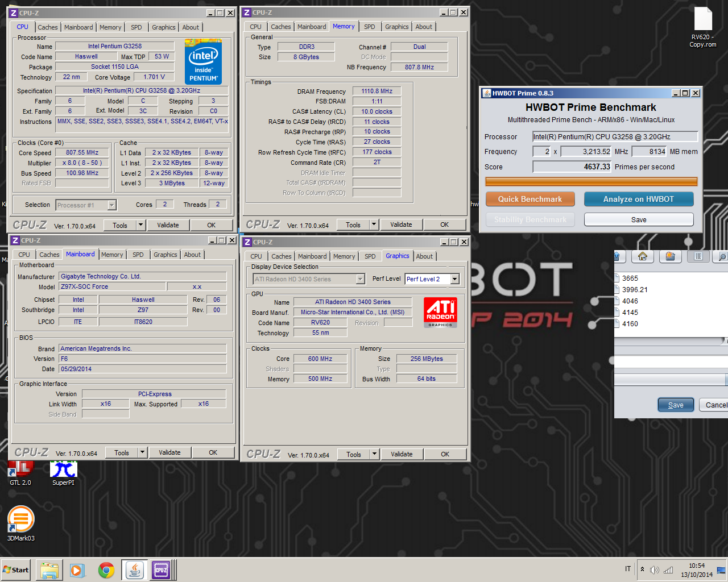This screenshot has width=728, height=582.
Task: Switch to Java app in taskbar
Action: click(135, 570)
